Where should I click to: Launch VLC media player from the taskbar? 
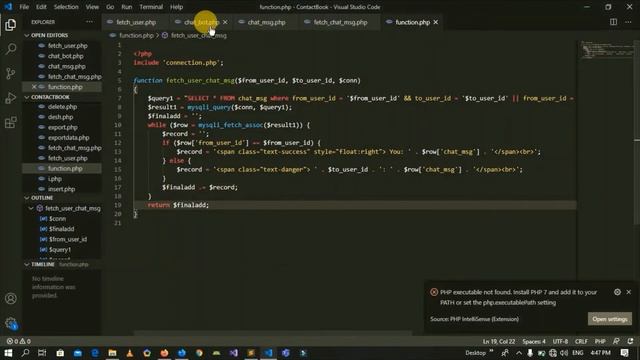(x=129, y=353)
